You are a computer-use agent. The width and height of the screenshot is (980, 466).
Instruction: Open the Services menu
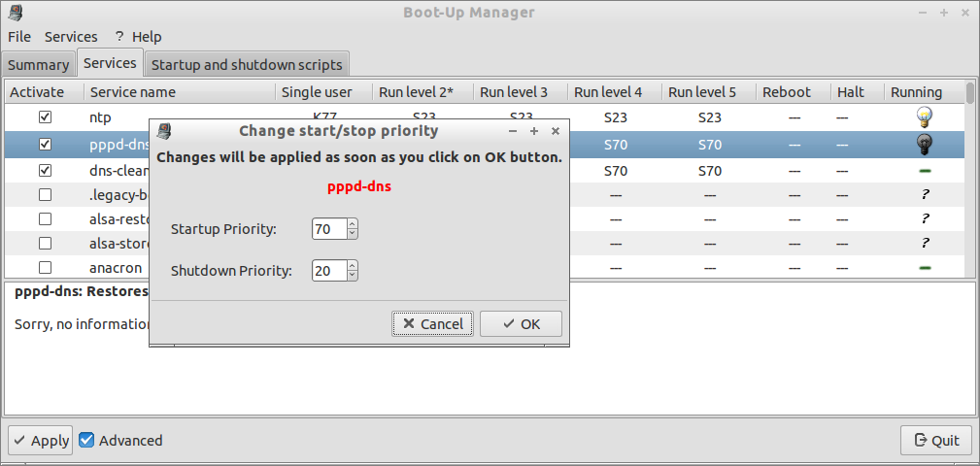pos(71,37)
